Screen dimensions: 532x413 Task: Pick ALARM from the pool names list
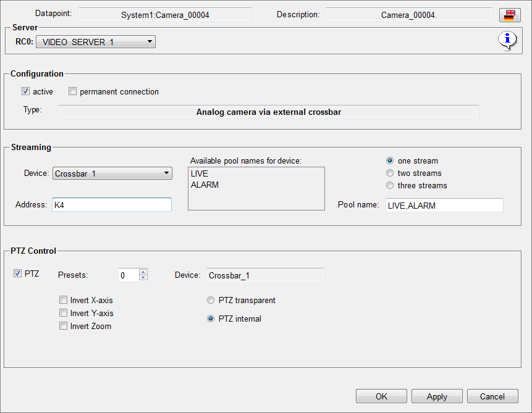205,185
